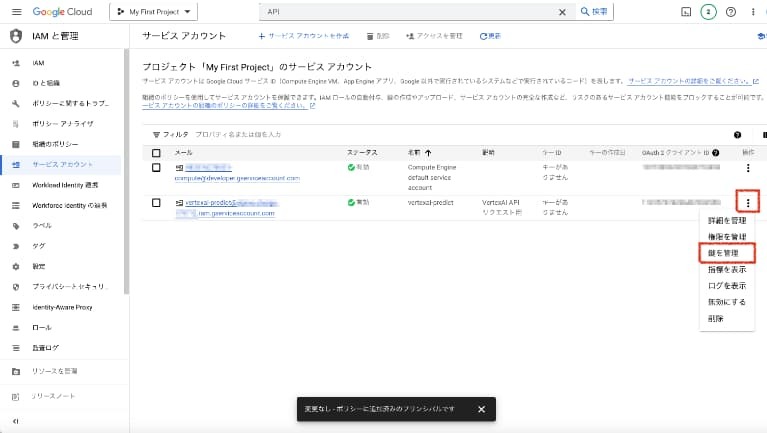The height and width of the screenshot is (433, 767).
Task: Open actions menu for Compute Engine account
Action: 747,168
